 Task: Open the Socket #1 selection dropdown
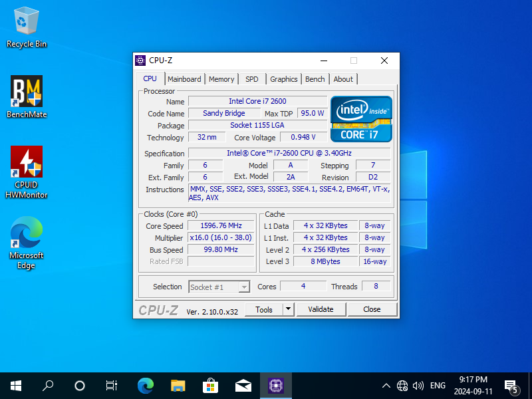point(219,287)
